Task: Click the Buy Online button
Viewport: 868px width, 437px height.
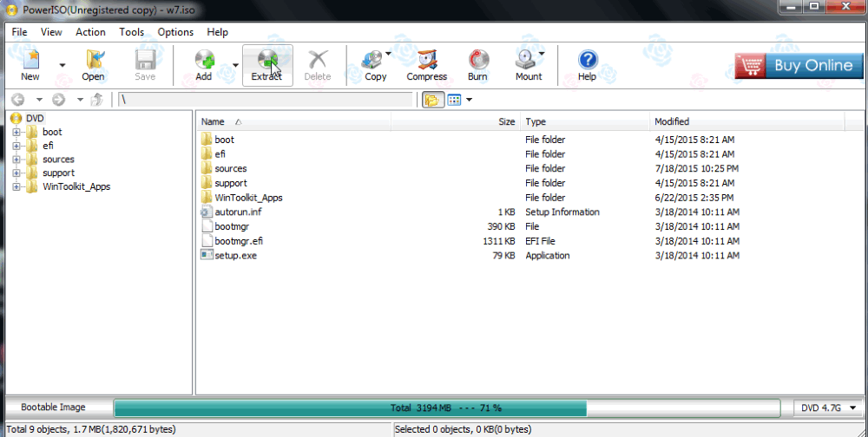Action: 799,65
